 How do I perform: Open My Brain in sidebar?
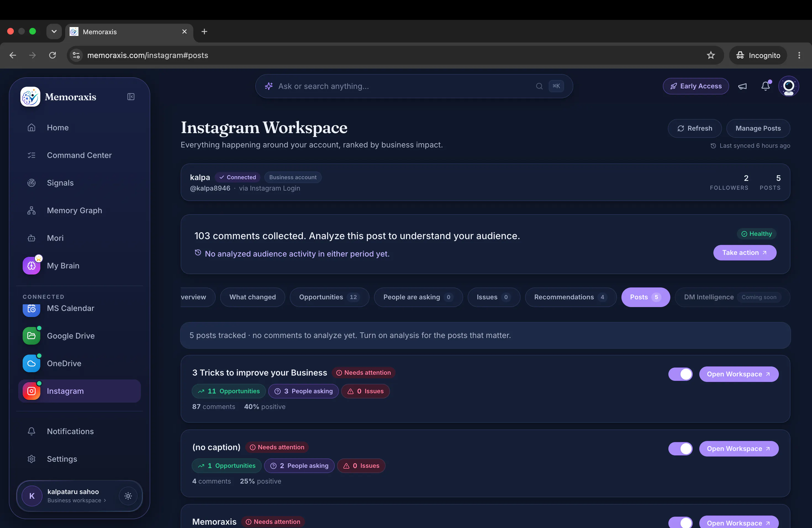pyautogui.click(x=80, y=266)
